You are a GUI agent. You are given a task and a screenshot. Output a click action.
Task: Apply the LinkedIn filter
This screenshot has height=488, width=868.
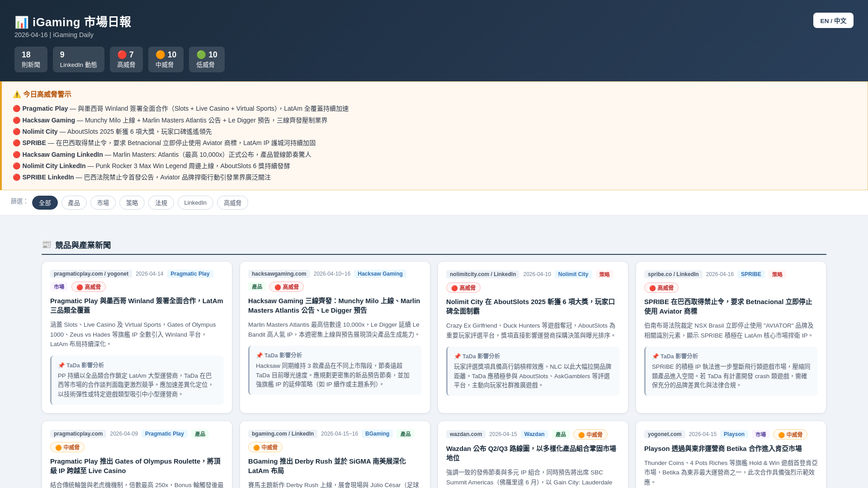[x=195, y=203]
